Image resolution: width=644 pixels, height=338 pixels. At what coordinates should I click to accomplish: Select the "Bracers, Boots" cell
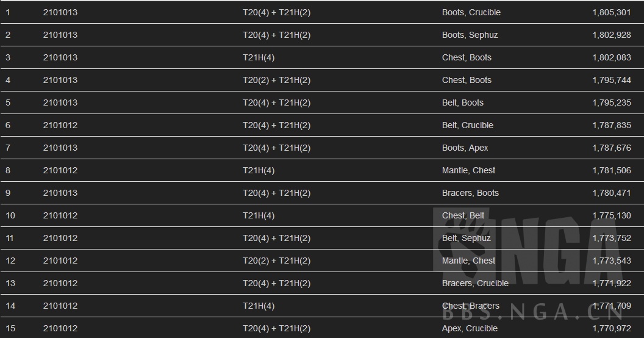pos(470,193)
